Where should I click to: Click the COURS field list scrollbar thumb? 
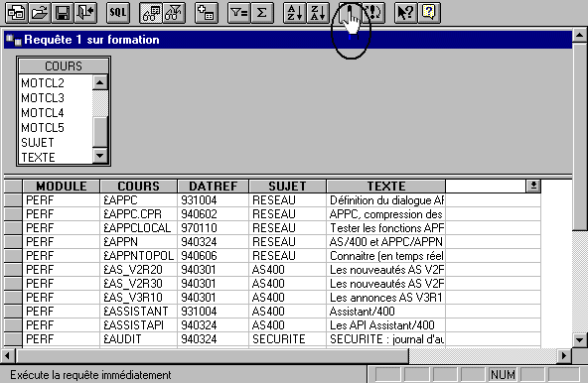point(100,132)
